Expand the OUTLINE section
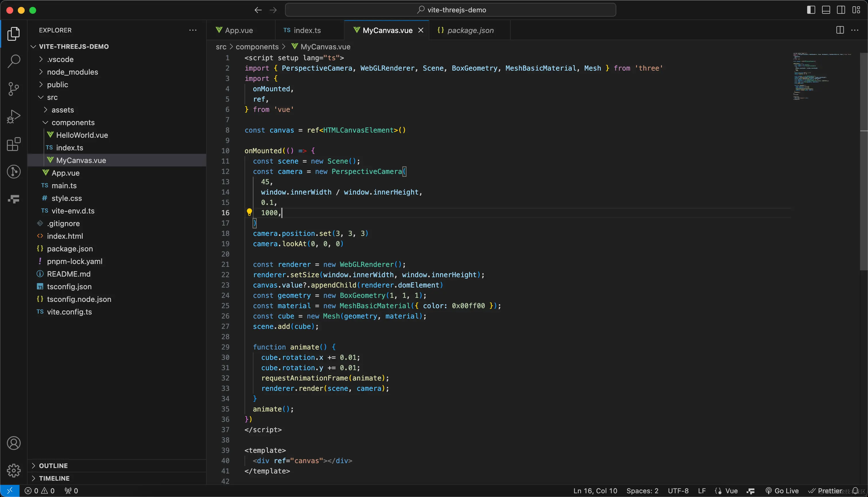The height and width of the screenshot is (497, 868). [53, 466]
